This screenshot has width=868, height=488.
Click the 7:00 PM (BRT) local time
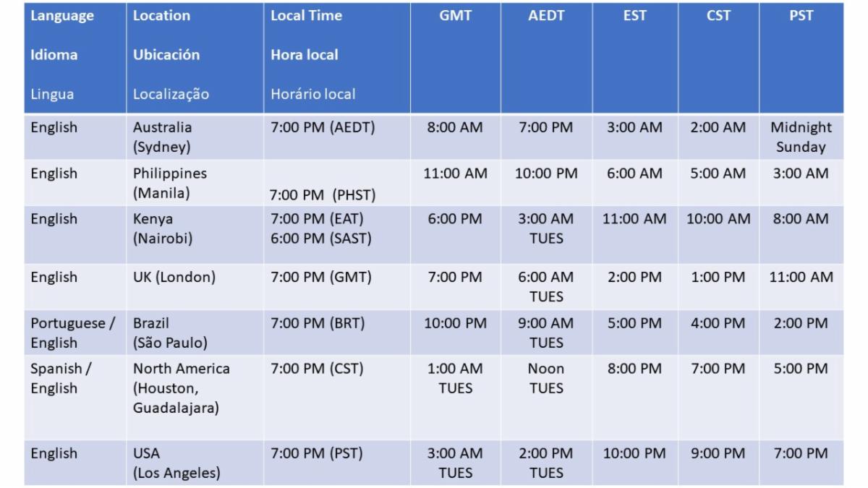(x=318, y=323)
